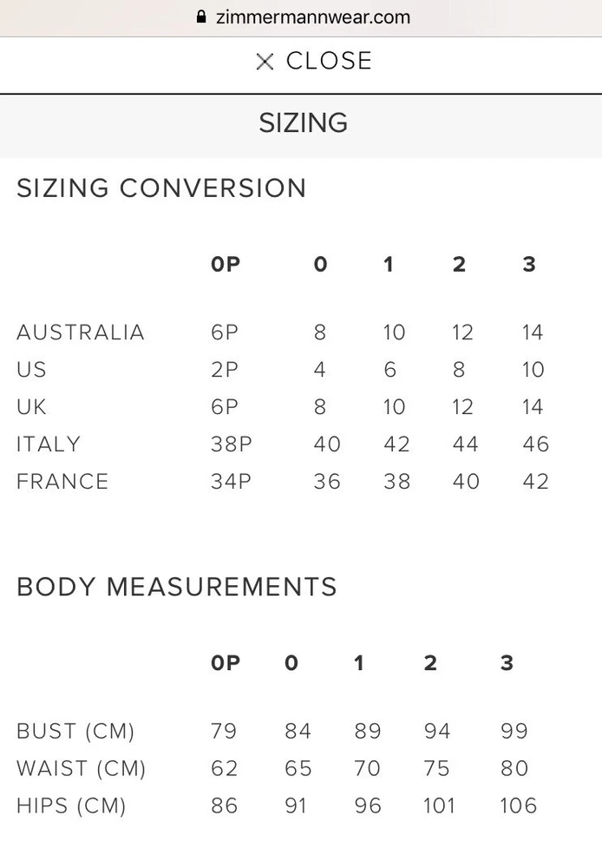Image resolution: width=602 pixels, height=868 pixels.
Task: Select the bust measurement value 99
Action: coord(514,732)
